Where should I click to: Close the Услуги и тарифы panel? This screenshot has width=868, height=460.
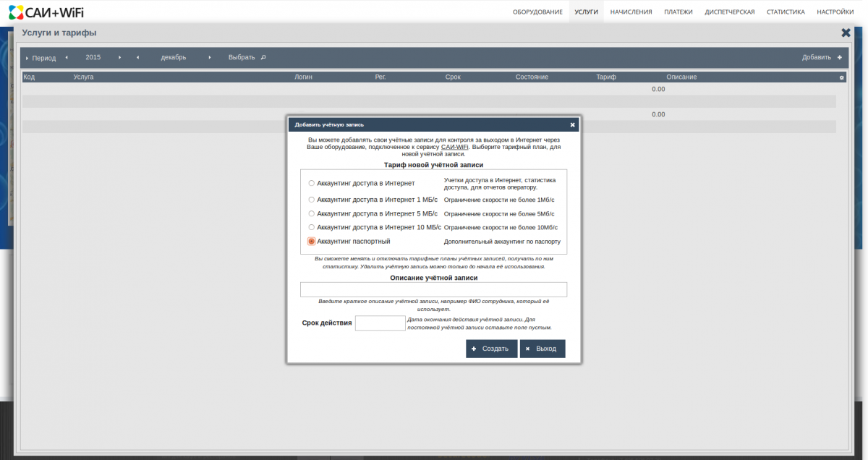pyautogui.click(x=846, y=33)
